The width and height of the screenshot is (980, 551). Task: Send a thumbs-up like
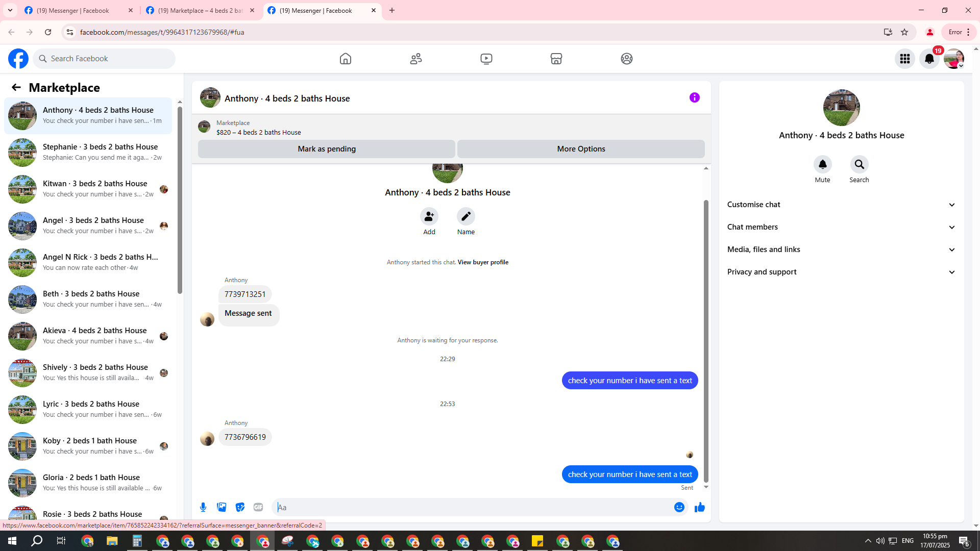pos(700,507)
